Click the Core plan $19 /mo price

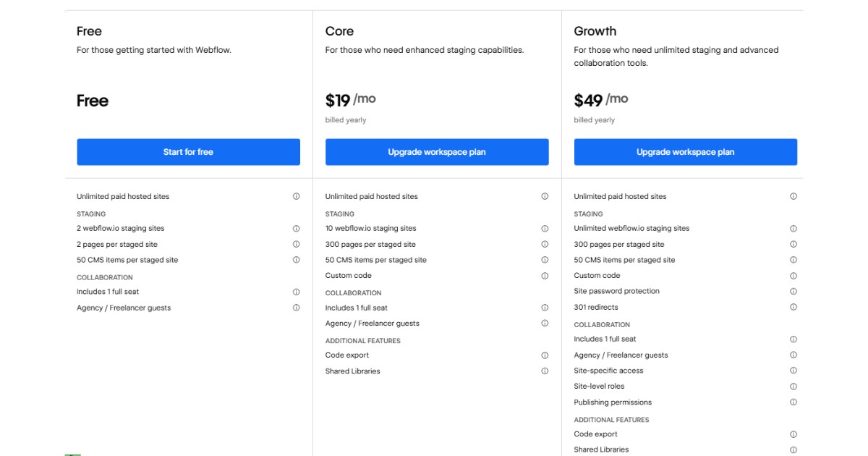[351, 100]
